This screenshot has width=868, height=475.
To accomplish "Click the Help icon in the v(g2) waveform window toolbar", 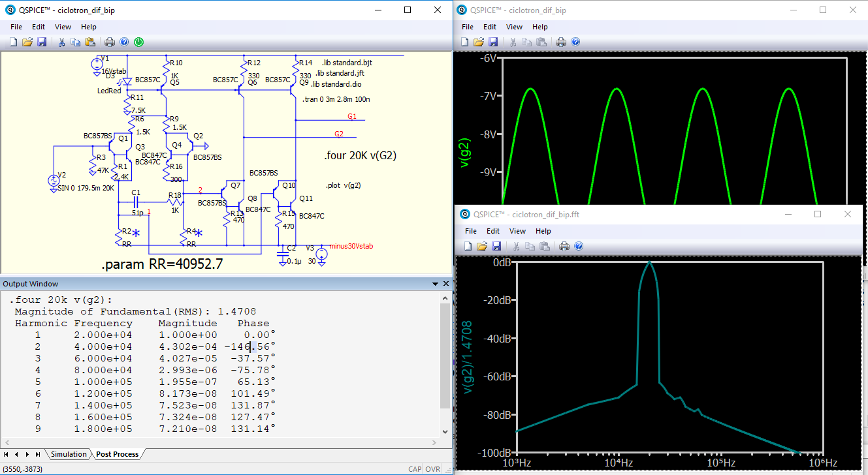I will click(x=575, y=42).
